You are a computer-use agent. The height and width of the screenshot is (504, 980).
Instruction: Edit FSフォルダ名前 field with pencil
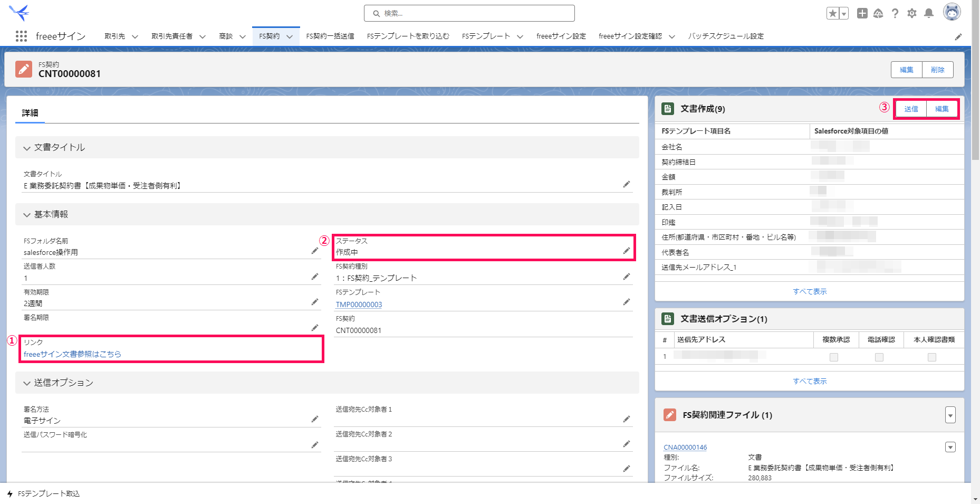[x=315, y=251]
